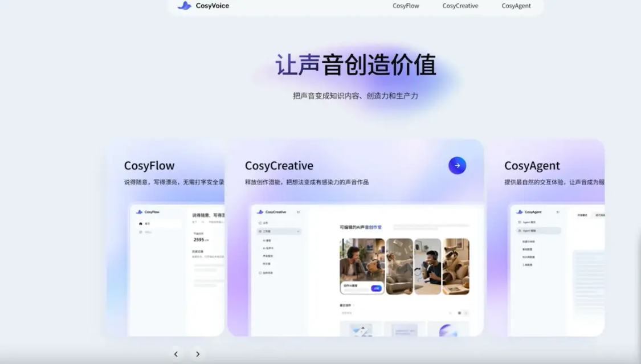This screenshot has height=364, width=641.
Task: Click the subtitle 把声音变成知识内容、创造力和生产力
Action: coord(355,96)
